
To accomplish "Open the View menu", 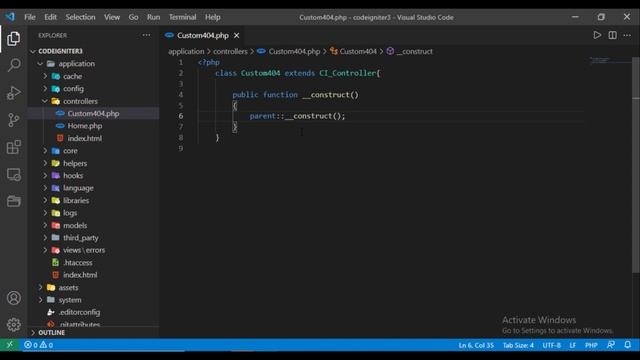I will pos(111,17).
